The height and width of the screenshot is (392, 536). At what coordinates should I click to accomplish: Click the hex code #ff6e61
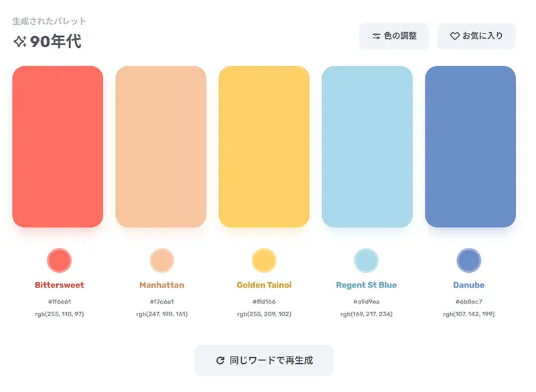60,302
